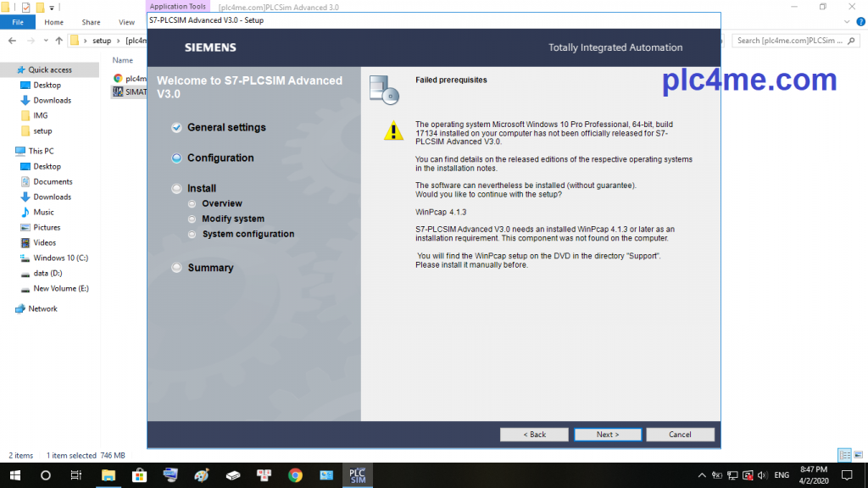The height and width of the screenshot is (488, 868).
Task: Switch to details view layout in Explorer
Action: tap(844, 455)
